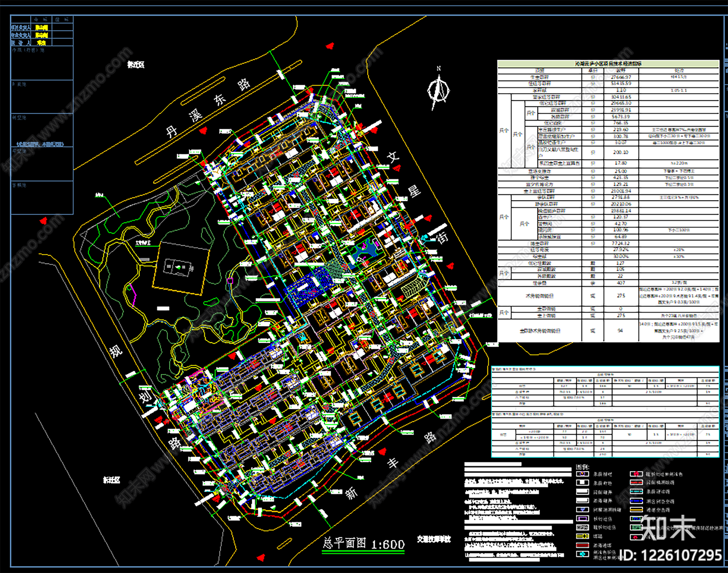Viewport: 728px width, 573px height.
Task: Select the 丰 road label character
Action: coord(393,463)
